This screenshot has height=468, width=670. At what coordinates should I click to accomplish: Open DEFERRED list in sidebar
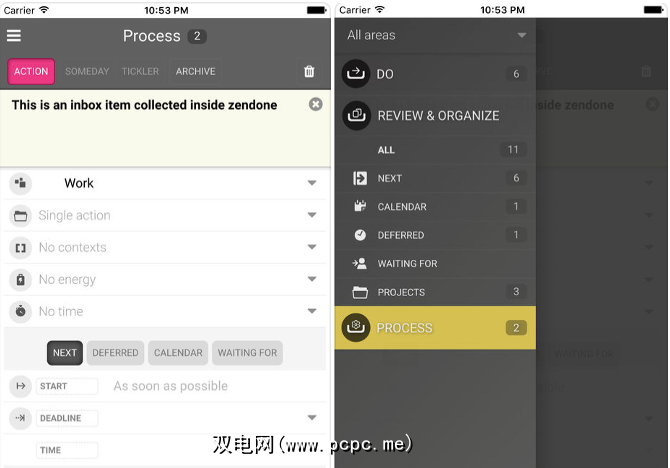pyautogui.click(x=435, y=235)
